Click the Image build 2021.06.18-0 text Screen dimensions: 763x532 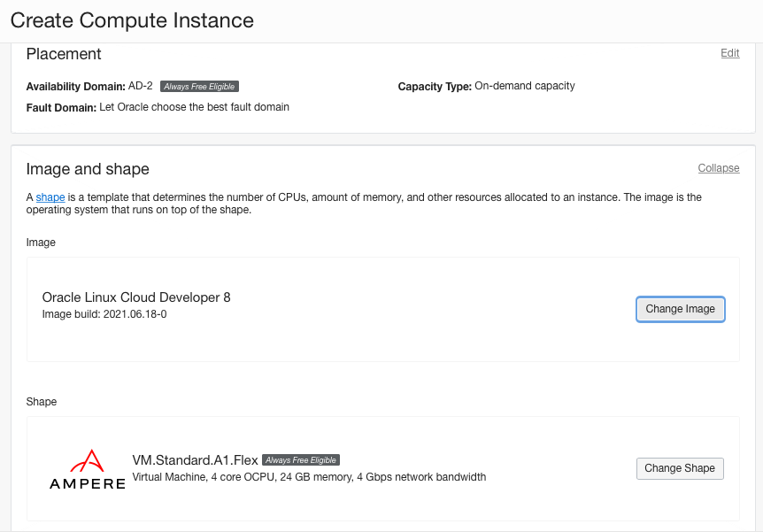(x=104, y=314)
